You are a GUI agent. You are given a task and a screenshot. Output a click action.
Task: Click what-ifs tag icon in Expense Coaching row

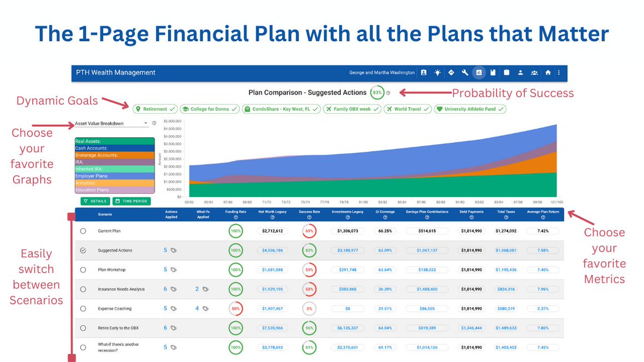pos(205,309)
